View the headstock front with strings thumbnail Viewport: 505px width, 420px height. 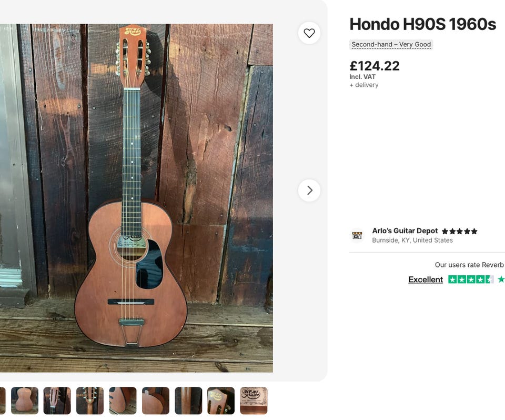click(x=57, y=401)
